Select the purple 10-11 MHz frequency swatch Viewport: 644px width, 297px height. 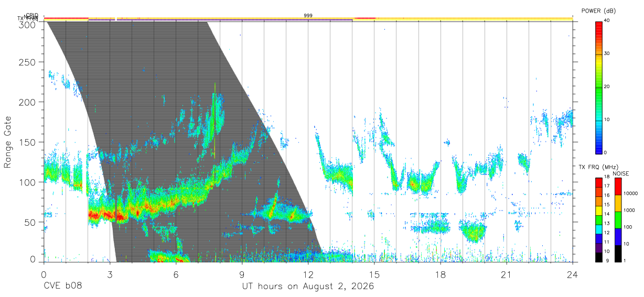pyautogui.click(x=598, y=248)
